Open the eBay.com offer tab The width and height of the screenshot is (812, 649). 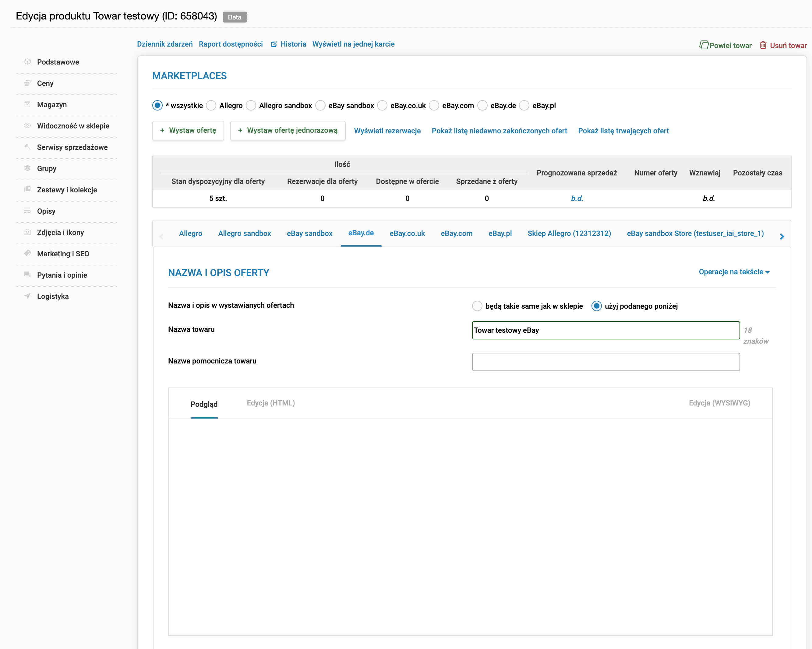tap(457, 233)
